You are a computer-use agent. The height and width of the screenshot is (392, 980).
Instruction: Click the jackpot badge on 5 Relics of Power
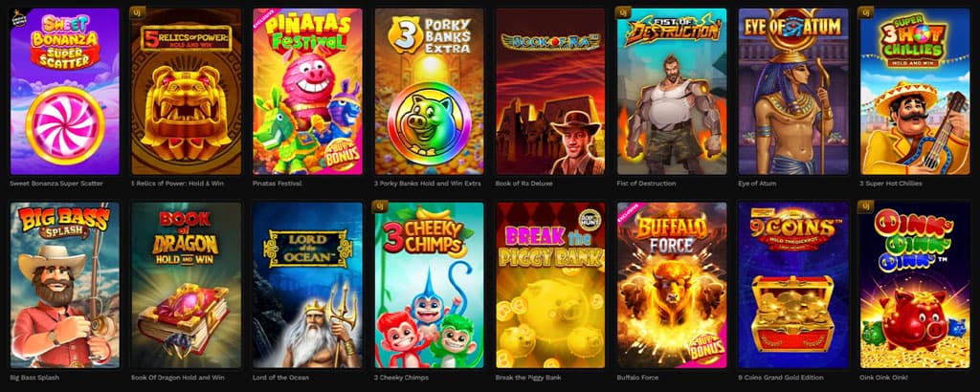pos(138,12)
